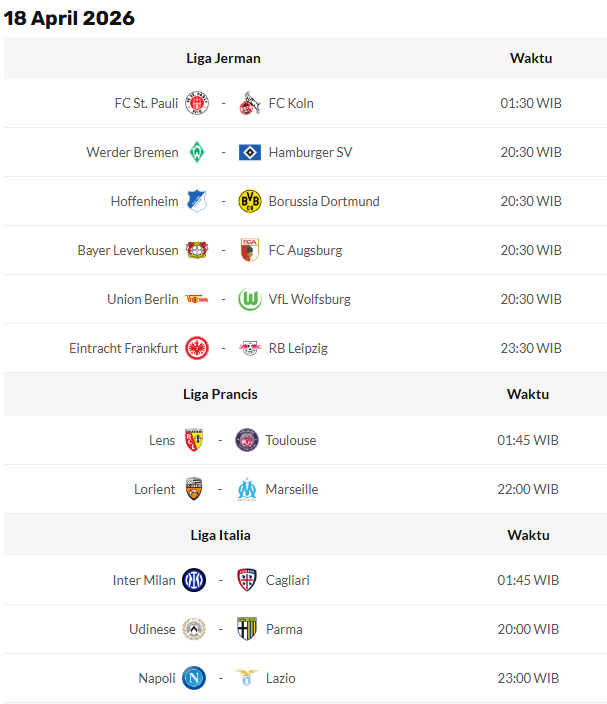Screen dimensions: 607x704
Task: Select the Werder Bremen diamond logo
Action: click(x=197, y=152)
